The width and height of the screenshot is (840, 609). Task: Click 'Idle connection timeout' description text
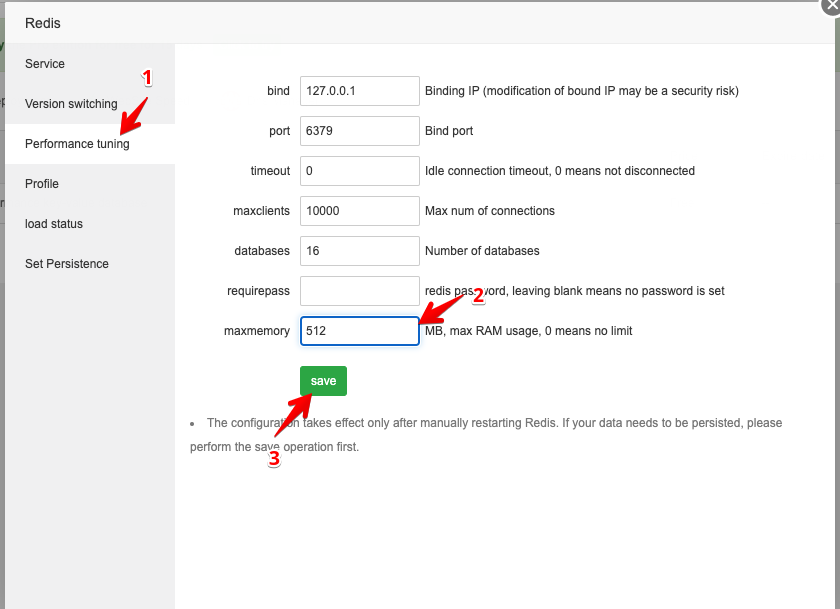(x=560, y=171)
